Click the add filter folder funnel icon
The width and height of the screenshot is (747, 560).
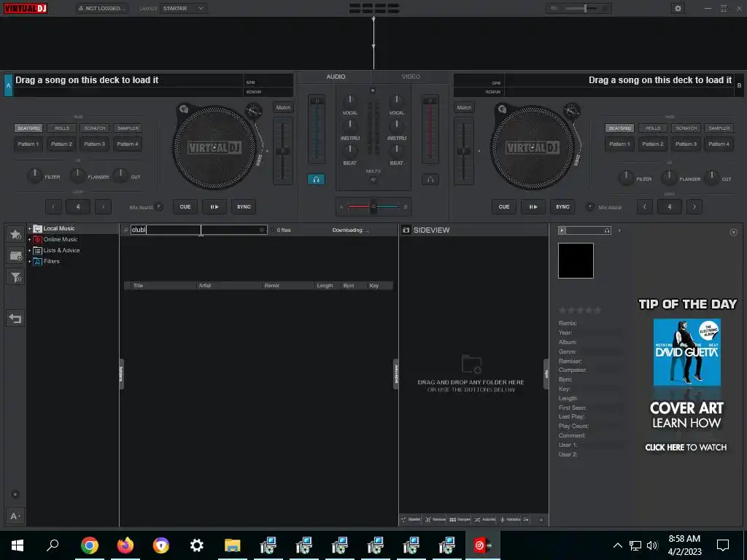tap(16, 277)
